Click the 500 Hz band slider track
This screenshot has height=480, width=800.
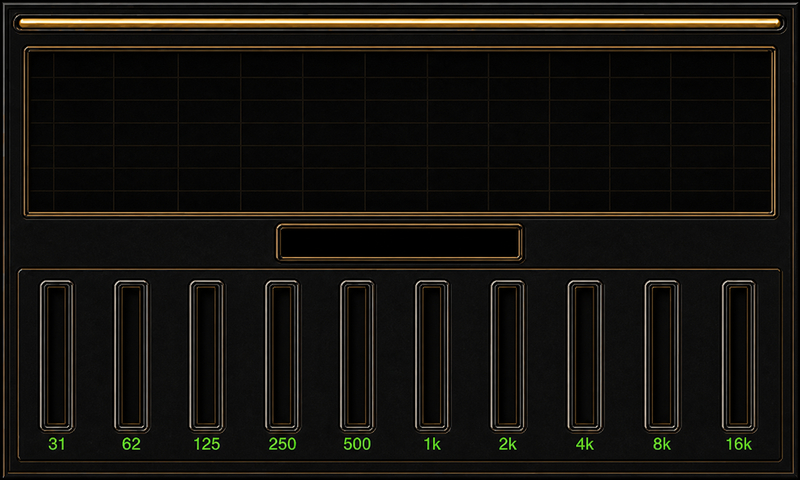click(357, 356)
